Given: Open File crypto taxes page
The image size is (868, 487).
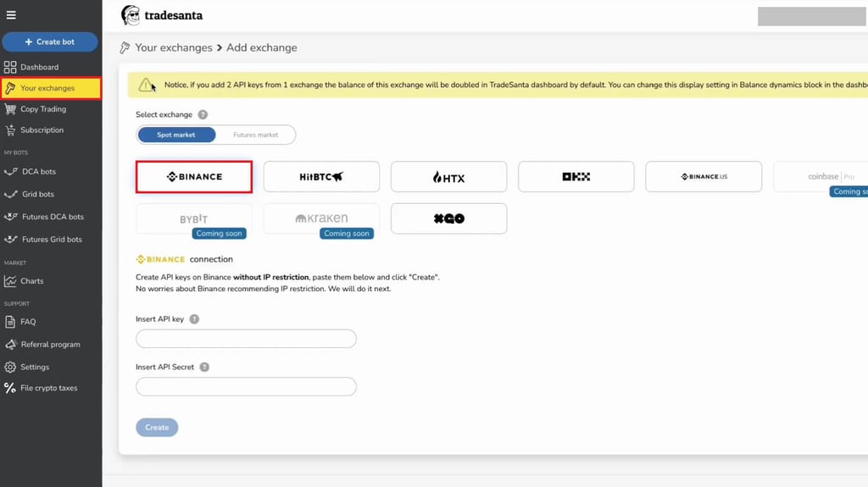Looking at the screenshot, I should point(48,388).
